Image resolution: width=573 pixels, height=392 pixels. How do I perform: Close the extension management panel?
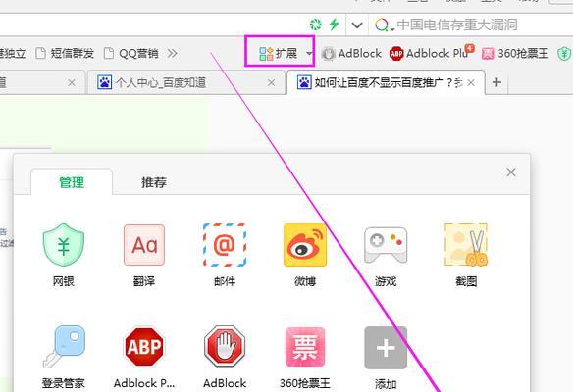point(511,172)
